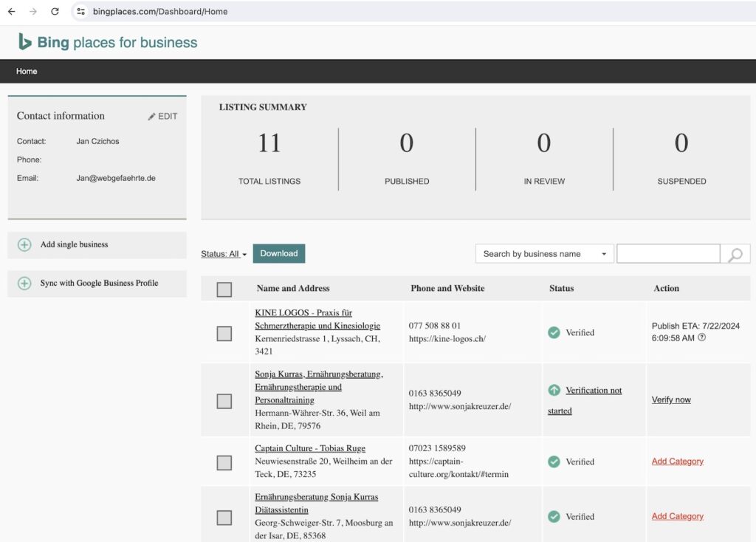Click verified checkmark icon in Ernährungsberatung Sonja Kurras row

pos(554,516)
